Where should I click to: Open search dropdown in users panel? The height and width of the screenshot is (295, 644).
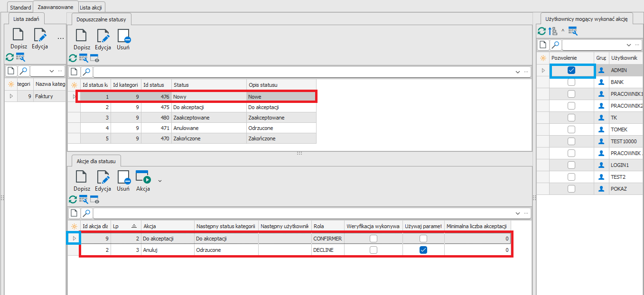[629, 45]
